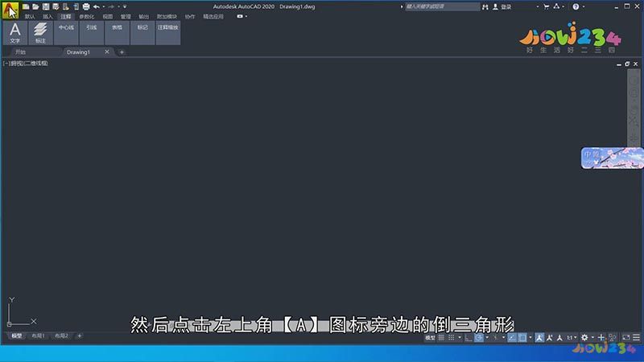This screenshot has width=644, height=362.
Task: Open the annotation scale 1:1 dropdown
Action: tap(572, 337)
